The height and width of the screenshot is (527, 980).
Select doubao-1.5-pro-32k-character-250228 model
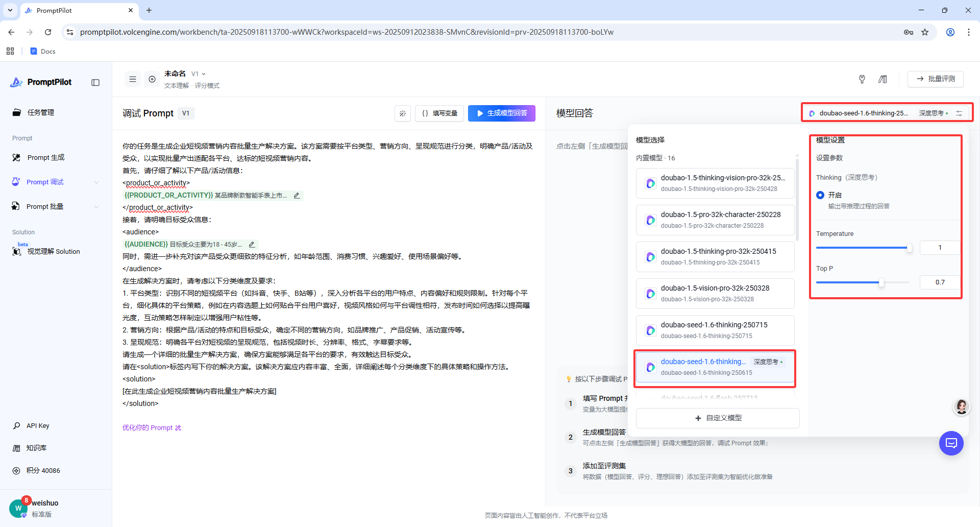click(715, 220)
